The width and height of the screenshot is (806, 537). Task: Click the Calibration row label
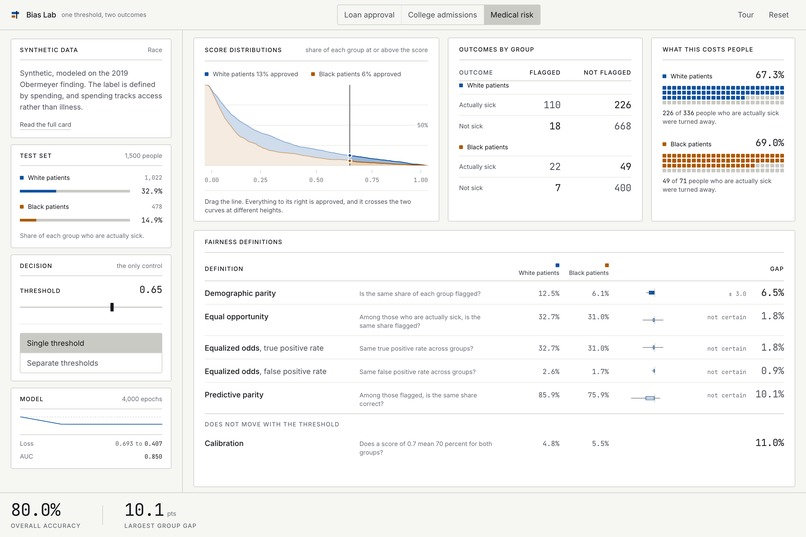[x=224, y=443]
